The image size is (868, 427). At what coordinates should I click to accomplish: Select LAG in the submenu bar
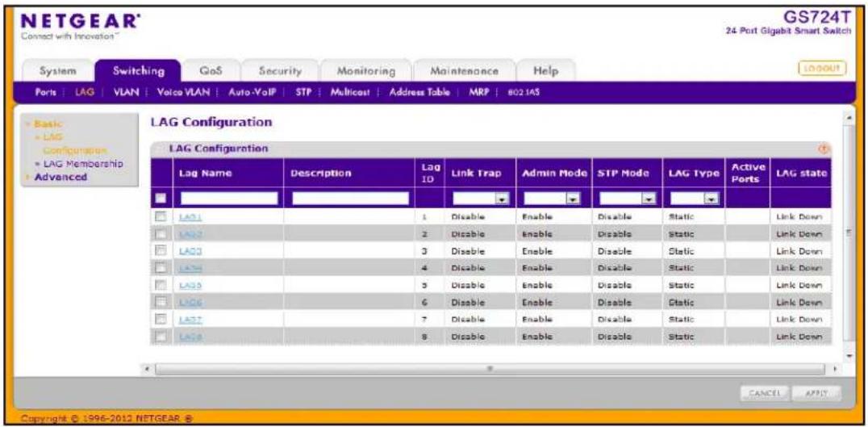(x=84, y=93)
